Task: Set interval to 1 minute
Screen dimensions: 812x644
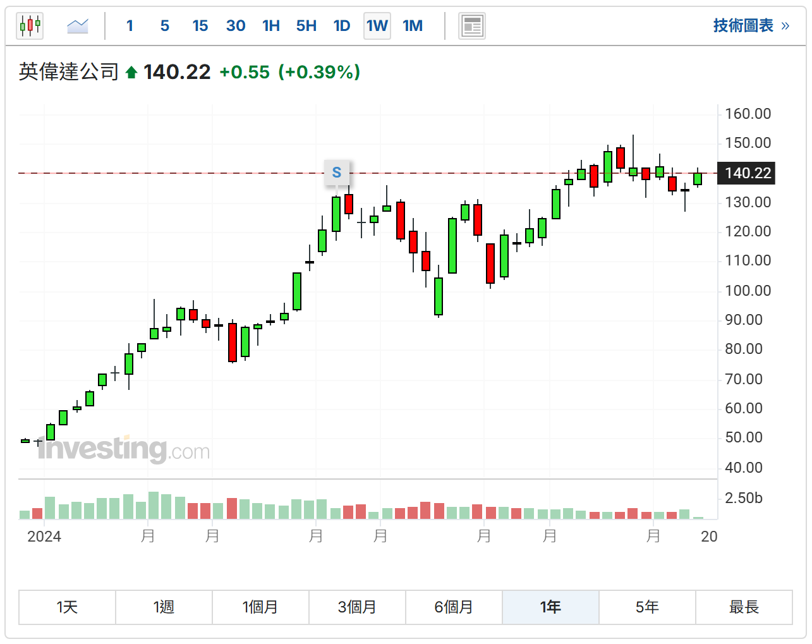Action: coord(130,26)
